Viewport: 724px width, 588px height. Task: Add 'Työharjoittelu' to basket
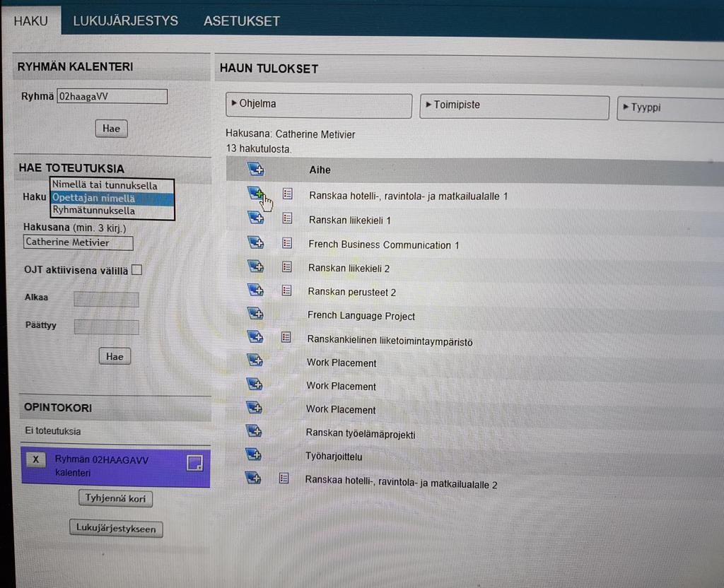click(x=253, y=454)
